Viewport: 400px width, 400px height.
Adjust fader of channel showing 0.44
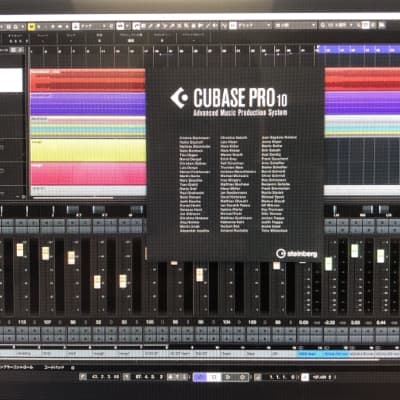pos(380,256)
